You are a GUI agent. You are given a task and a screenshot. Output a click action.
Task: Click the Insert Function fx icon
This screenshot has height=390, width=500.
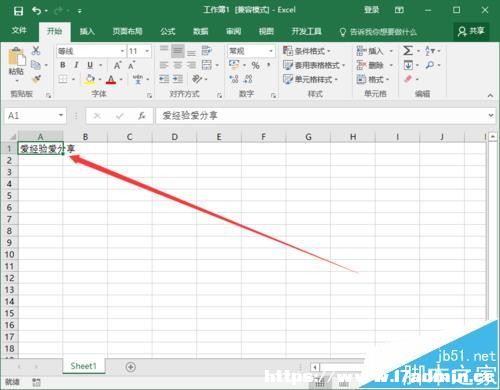142,116
